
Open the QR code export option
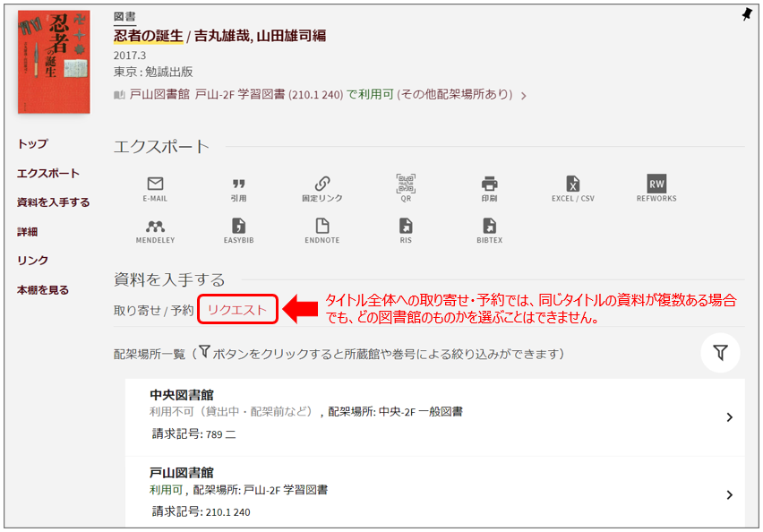tap(405, 182)
